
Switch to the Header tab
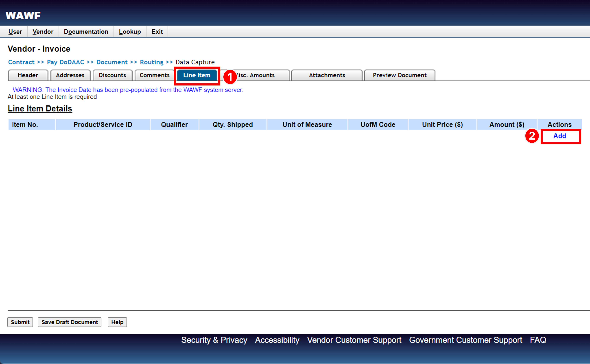tap(28, 75)
